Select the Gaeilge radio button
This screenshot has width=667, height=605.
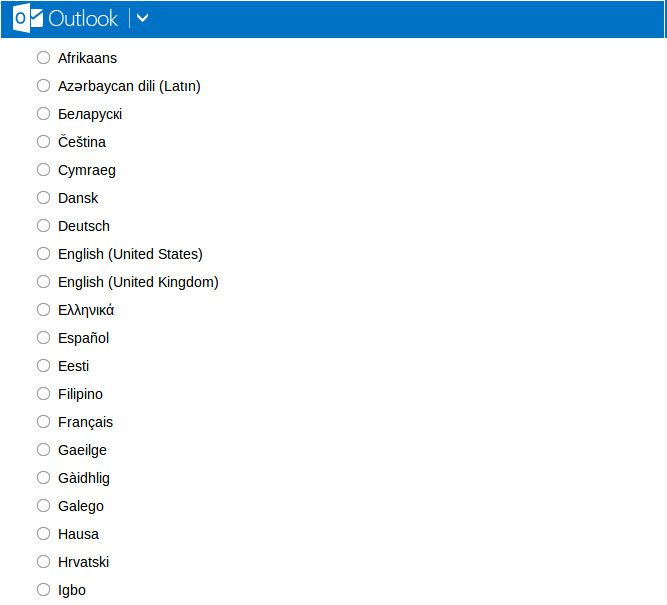[43, 450]
